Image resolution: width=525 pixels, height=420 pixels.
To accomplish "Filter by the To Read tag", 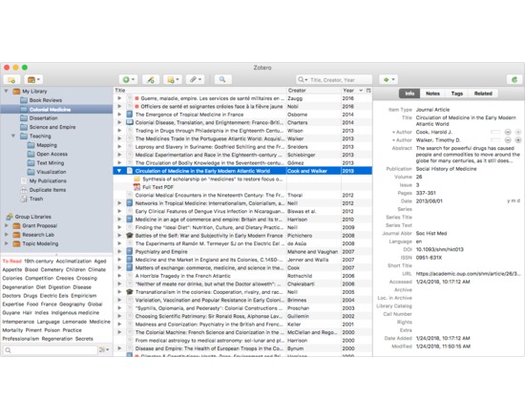I will point(12,262).
